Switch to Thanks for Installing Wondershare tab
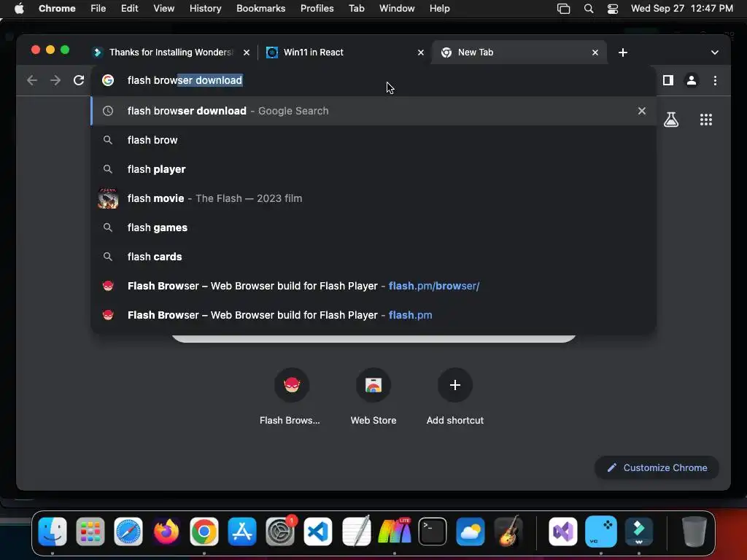The image size is (747, 560). (171, 52)
